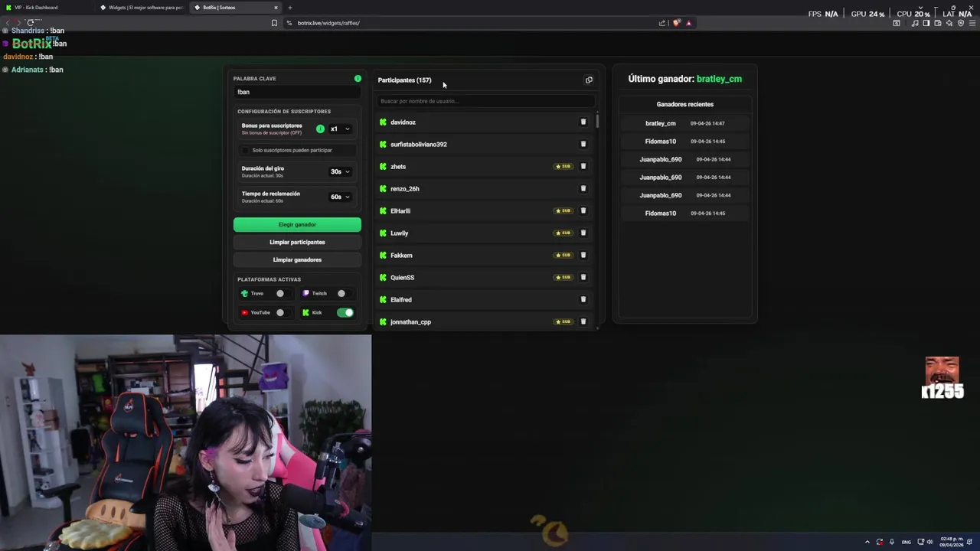Click the Palabra clave input with !ban
980x551 pixels.
[297, 92]
